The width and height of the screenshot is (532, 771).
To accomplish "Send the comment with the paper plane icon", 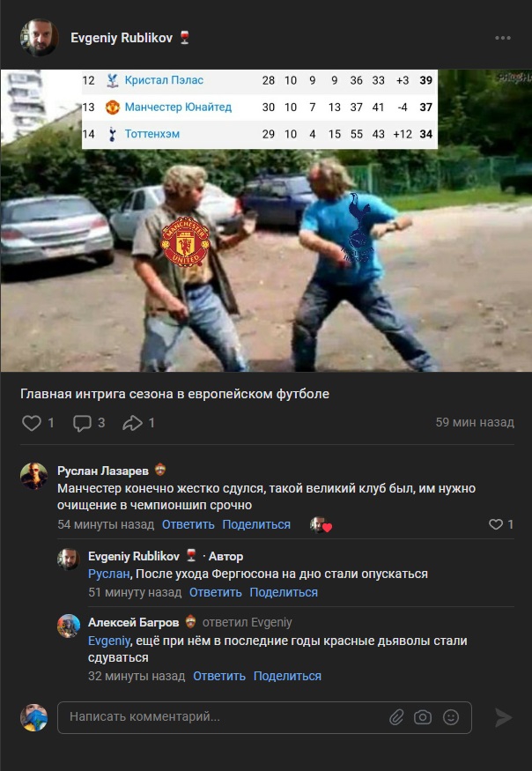I will pos(504,717).
